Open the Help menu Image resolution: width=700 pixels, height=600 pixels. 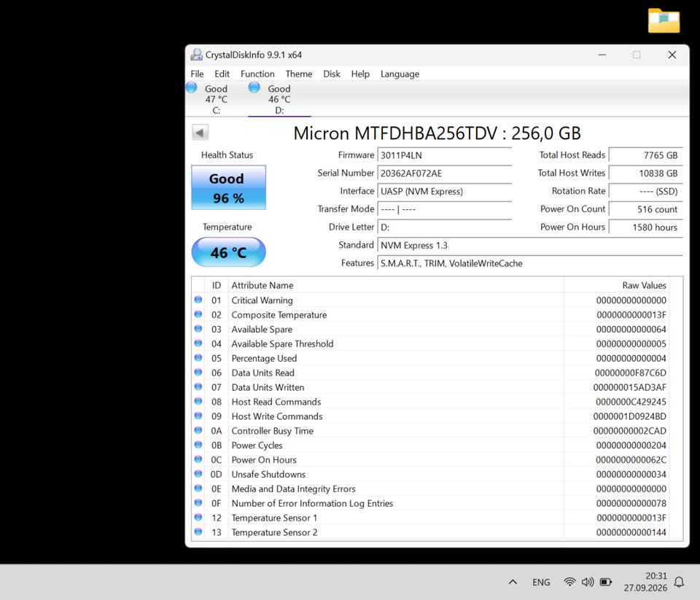click(360, 74)
